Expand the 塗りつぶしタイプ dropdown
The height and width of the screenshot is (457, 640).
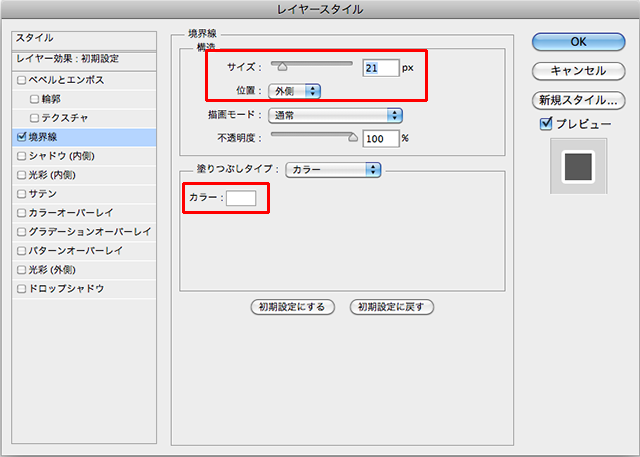pyautogui.click(x=333, y=169)
